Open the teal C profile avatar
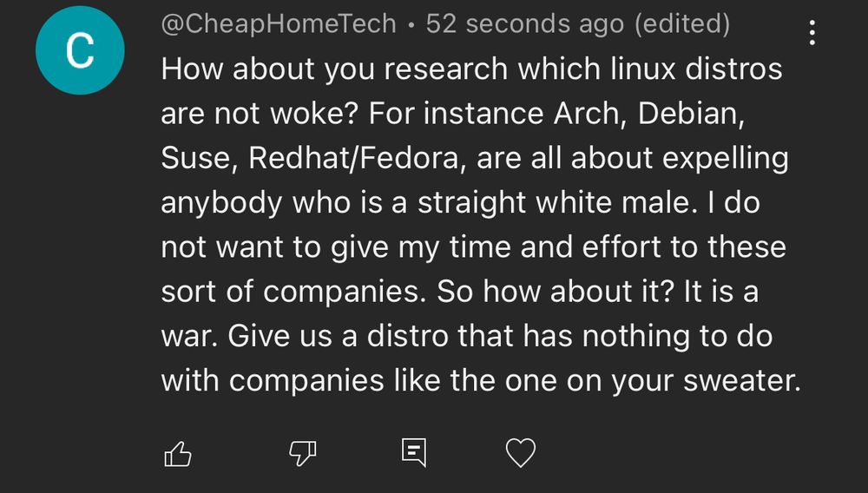 [80, 50]
